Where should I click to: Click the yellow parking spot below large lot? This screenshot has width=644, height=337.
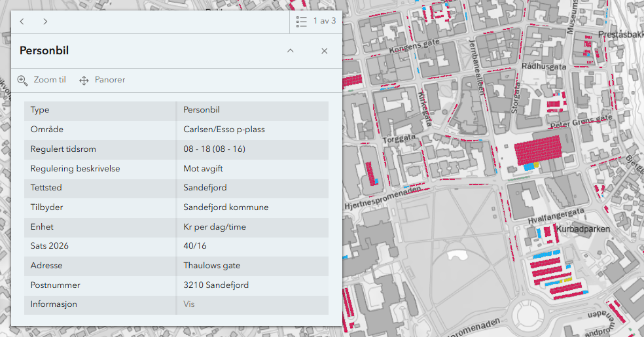[537, 165]
